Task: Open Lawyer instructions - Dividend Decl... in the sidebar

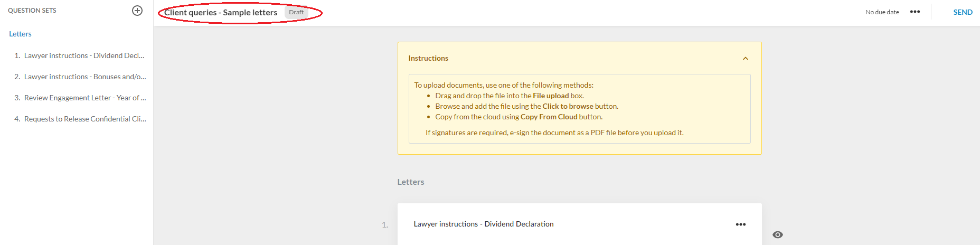Action: pos(83,55)
